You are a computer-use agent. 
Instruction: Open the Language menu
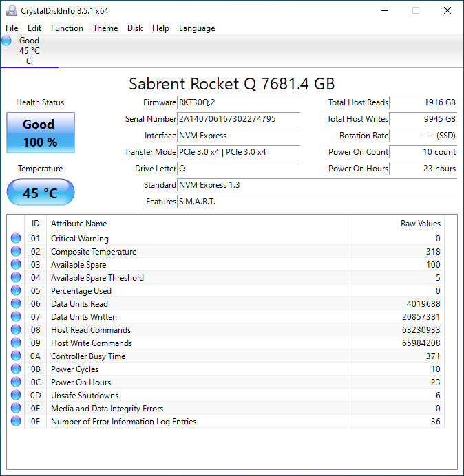[196, 28]
